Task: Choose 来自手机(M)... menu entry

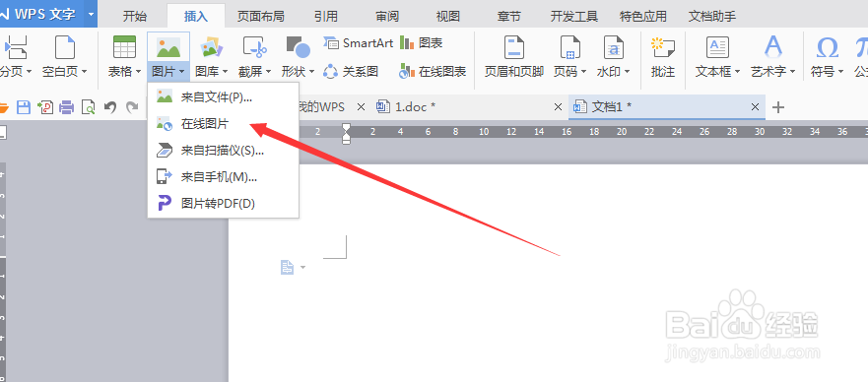Action: tap(223, 177)
